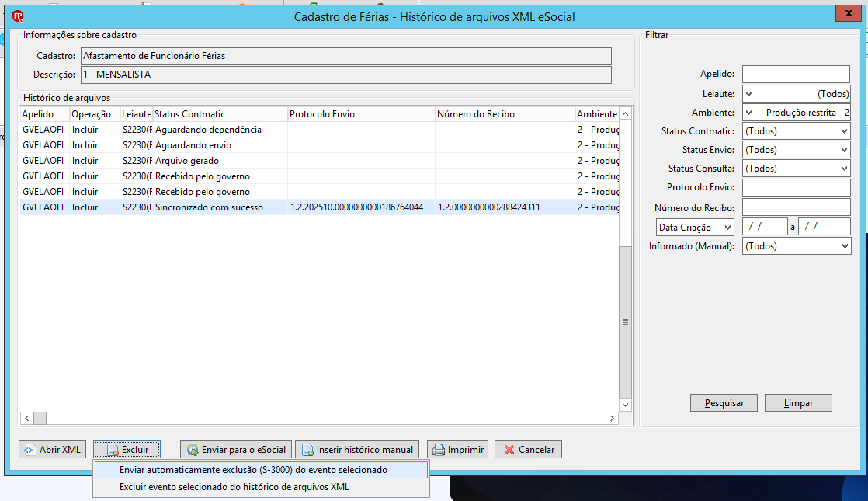Sort by the Ambiente column header

[x=597, y=114]
